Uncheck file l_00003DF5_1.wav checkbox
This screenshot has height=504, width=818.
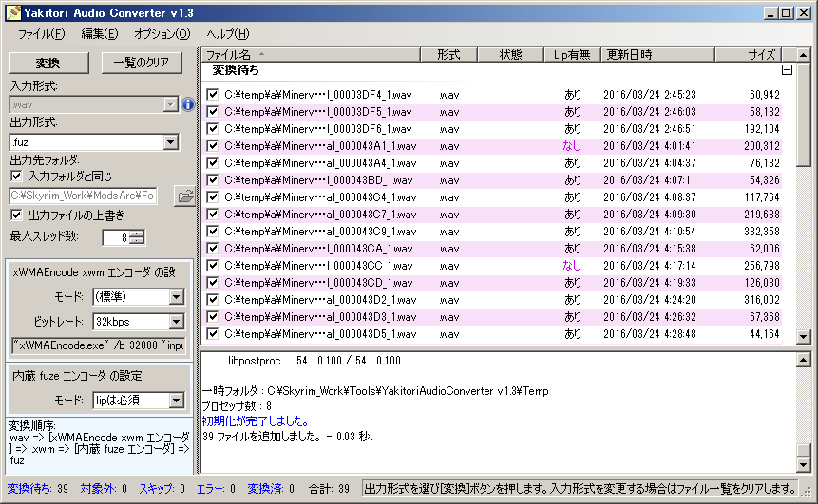(x=212, y=112)
